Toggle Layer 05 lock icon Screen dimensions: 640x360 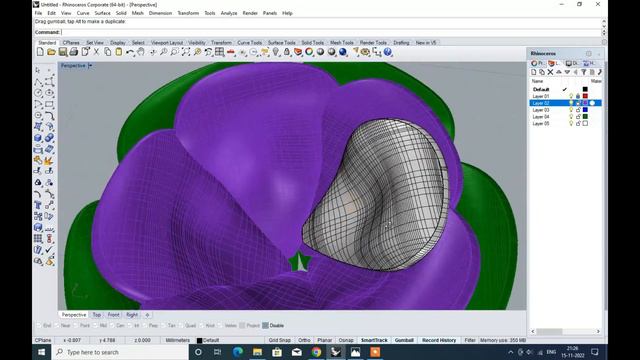tap(578, 123)
